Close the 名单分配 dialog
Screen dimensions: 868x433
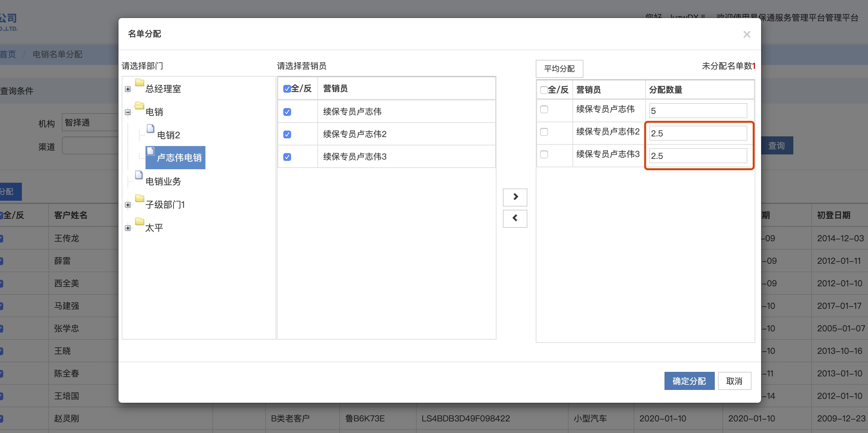pyautogui.click(x=747, y=34)
